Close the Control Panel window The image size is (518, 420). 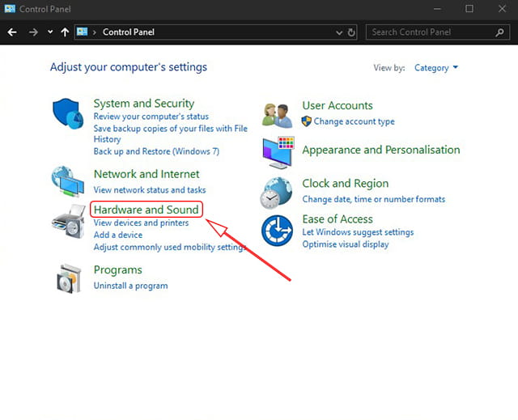(502, 9)
